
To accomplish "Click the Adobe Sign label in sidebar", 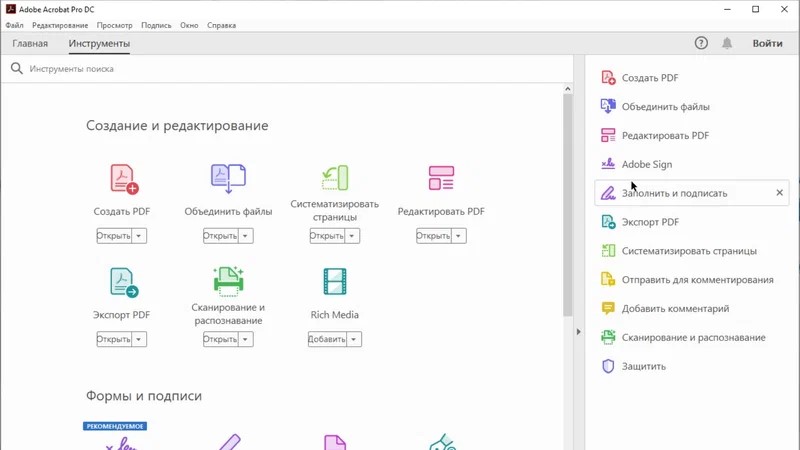I will coord(647,164).
